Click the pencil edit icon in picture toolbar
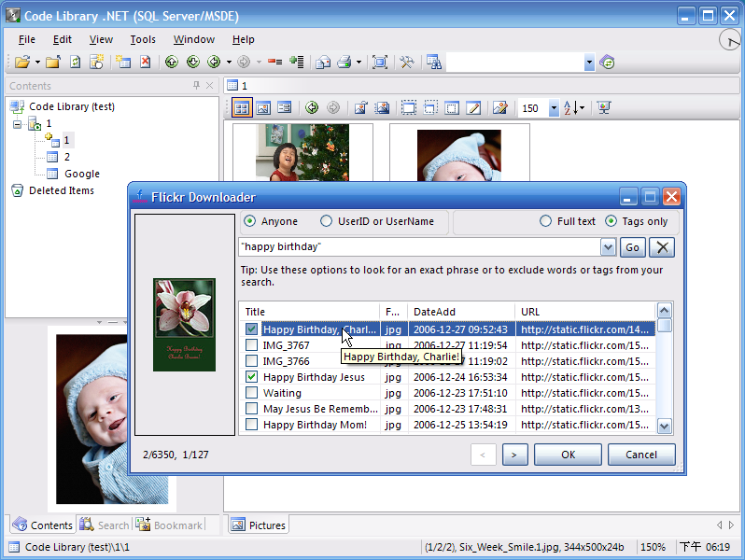The height and width of the screenshot is (560, 745). [473, 108]
